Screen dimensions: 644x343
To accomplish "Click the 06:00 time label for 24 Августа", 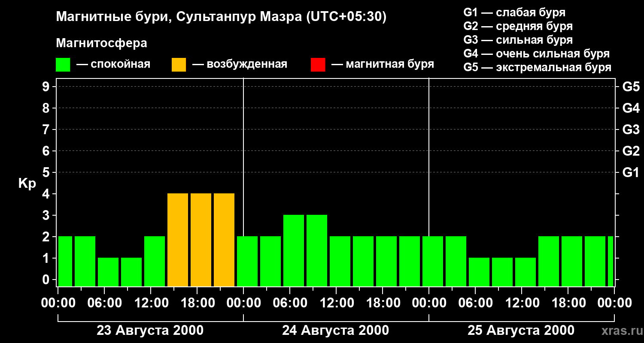I will click(290, 303).
